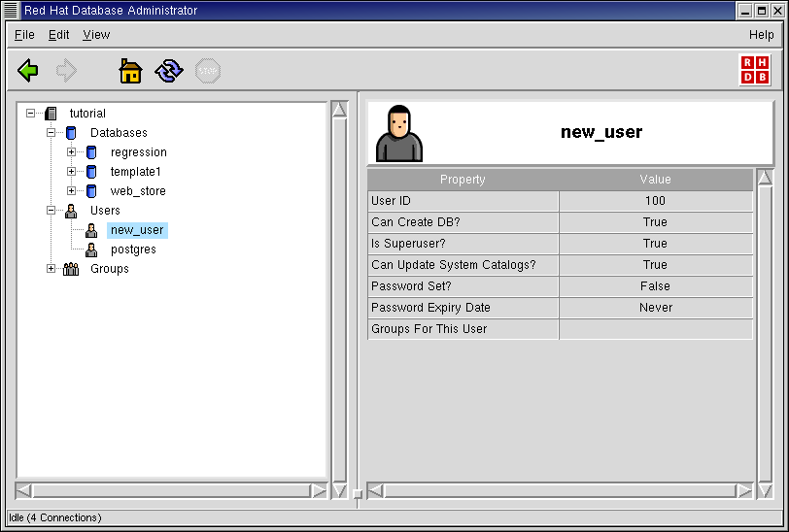
Task: Click the properties panel scroll-left arrow
Action: pyautogui.click(x=375, y=491)
